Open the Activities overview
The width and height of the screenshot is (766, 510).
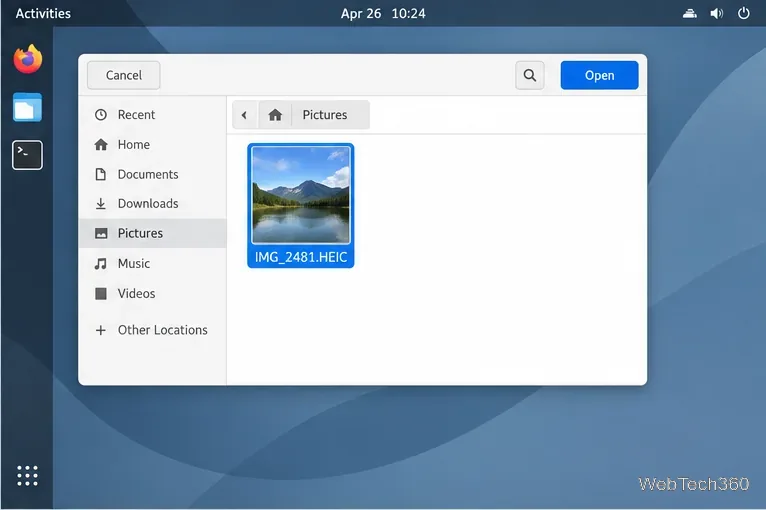[x=43, y=13]
